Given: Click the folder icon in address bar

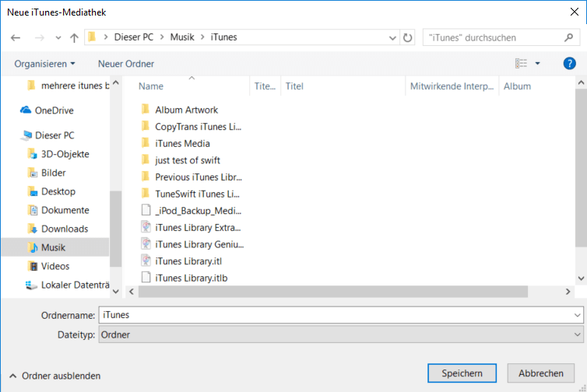Looking at the screenshot, I should click(x=92, y=37).
